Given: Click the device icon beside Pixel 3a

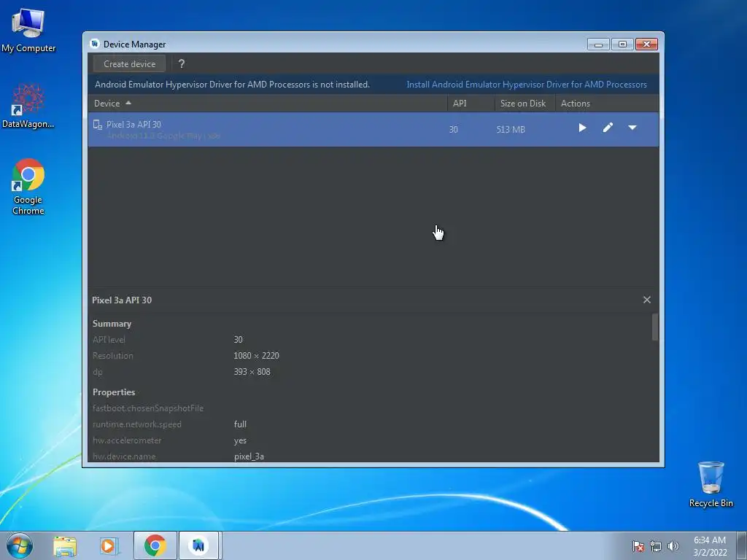Looking at the screenshot, I should click(98, 125).
